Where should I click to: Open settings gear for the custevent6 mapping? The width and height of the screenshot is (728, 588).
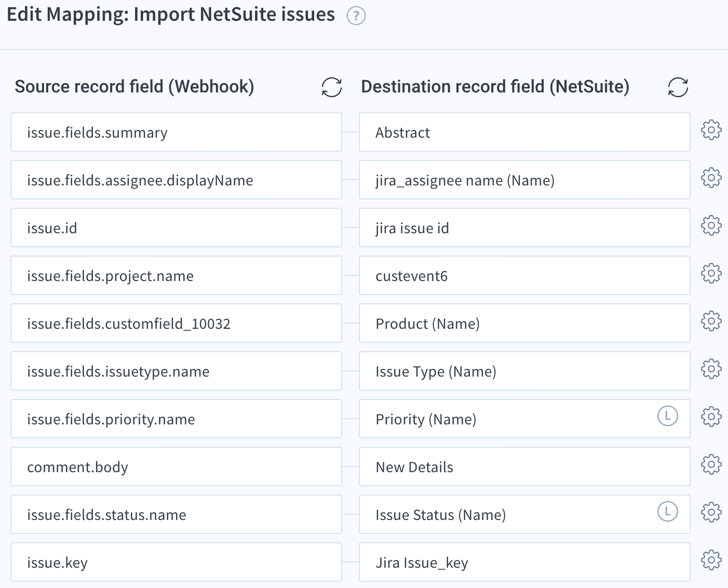click(x=711, y=273)
